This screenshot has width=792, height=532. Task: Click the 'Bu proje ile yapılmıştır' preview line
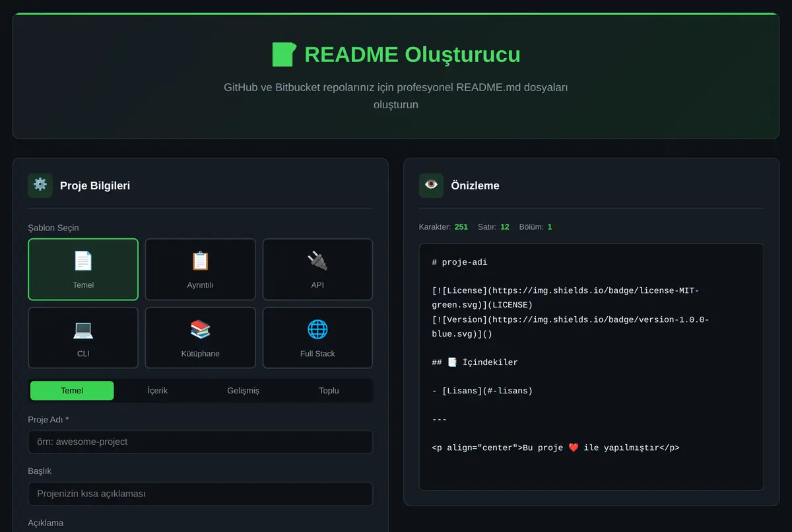coord(556,448)
